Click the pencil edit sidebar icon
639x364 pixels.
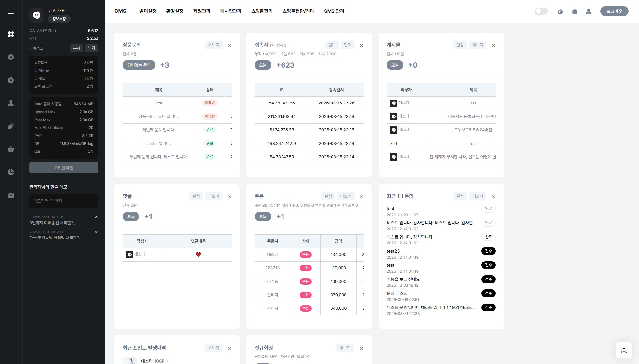[x=11, y=126]
